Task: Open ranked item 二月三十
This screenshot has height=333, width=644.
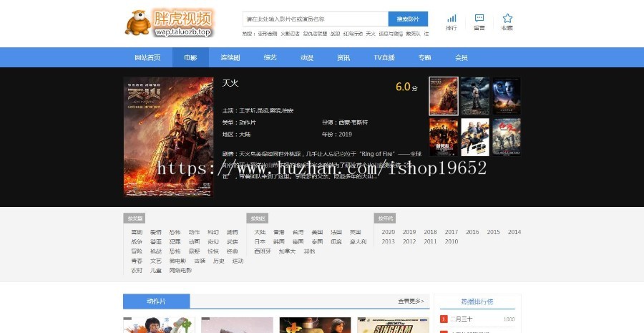Action: pyautogui.click(x=462, y=319)
